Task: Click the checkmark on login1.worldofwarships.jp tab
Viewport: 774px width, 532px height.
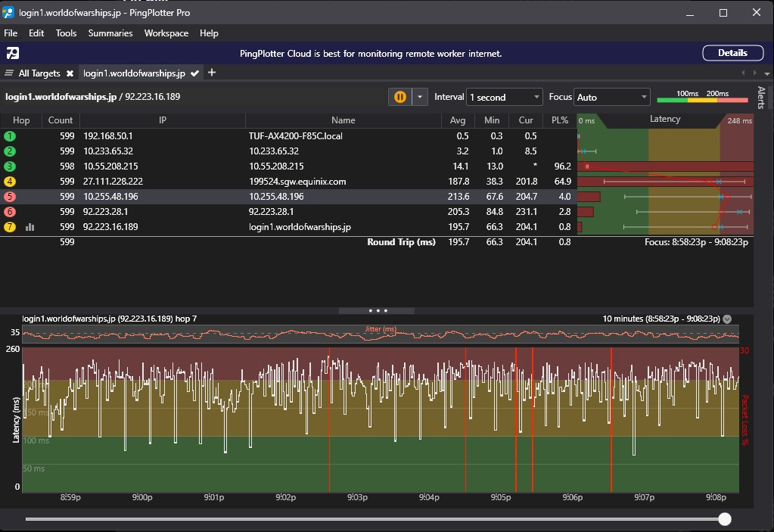Action: pos(195,73)
